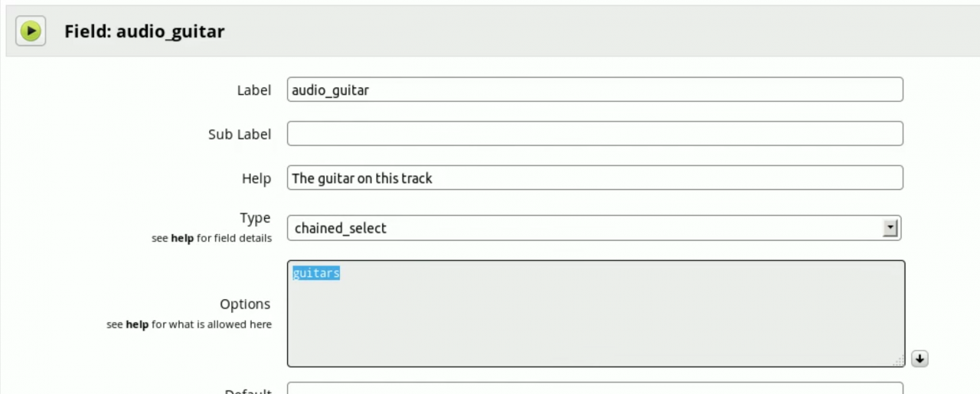The width and height of the screenshot is (980, 394).
Task: Click the highlighted 'guitars' text in Options
Action: 316,273
